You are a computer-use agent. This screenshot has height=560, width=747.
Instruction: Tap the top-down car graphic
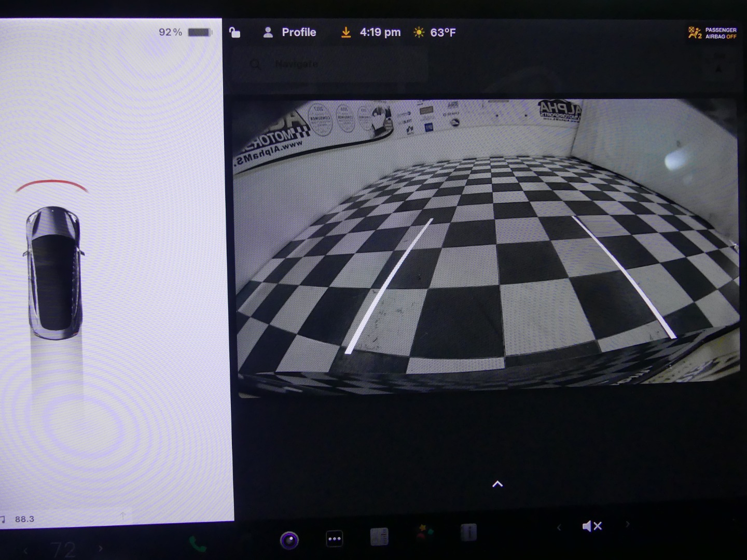[x=54, y=273]
